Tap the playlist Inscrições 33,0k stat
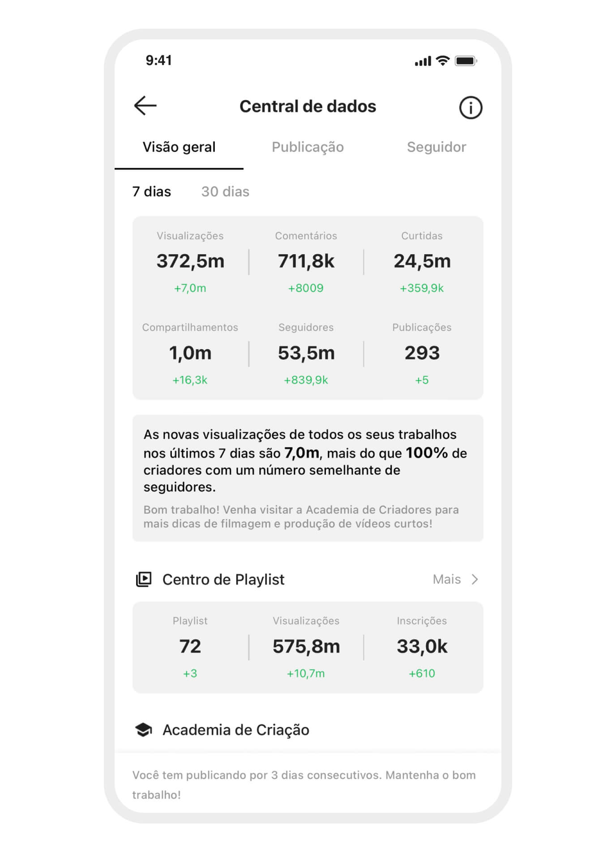Image resolution: width=616 pixels, height=845 pixels. tap(422, 647)
